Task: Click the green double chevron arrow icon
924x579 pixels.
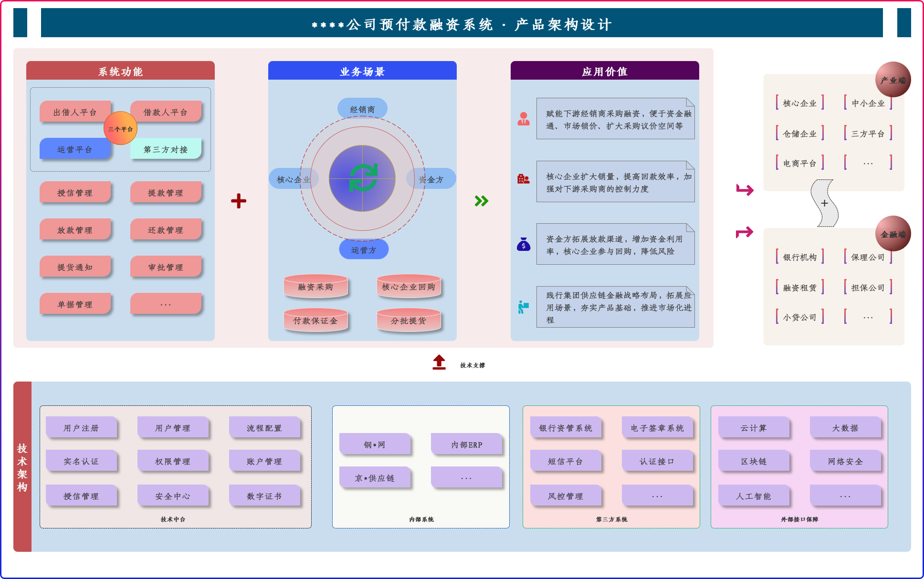Action: point(482,201)
